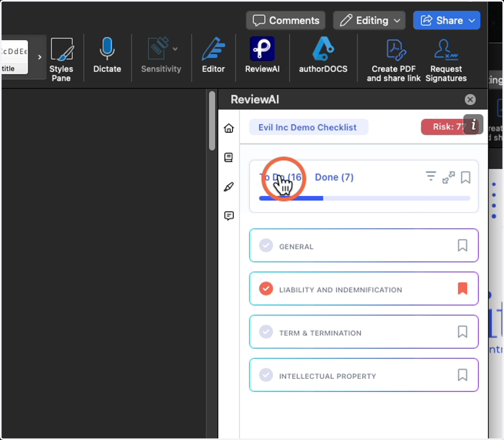Launch the Editor tool
Screen dimensions: 504x440
tap(213, 55)
